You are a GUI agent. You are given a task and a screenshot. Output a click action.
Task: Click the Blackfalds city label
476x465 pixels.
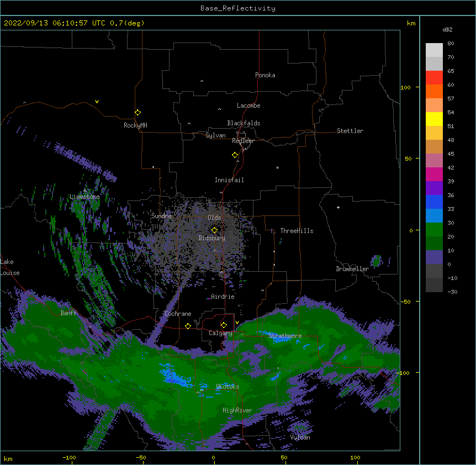[244, 123]
